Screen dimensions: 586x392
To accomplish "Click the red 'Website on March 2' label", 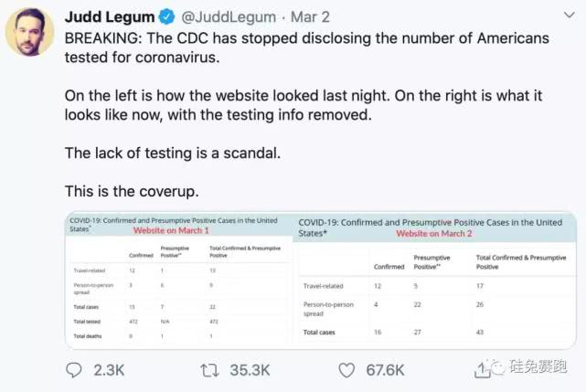I will pyautogui.click(x=432, y=234).
